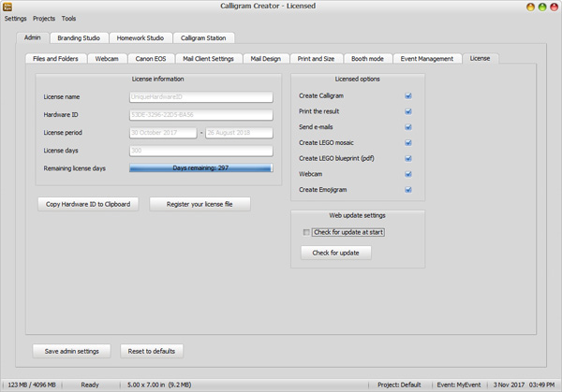
Task: Select the License sub-tab
Action: pos(480,58)
